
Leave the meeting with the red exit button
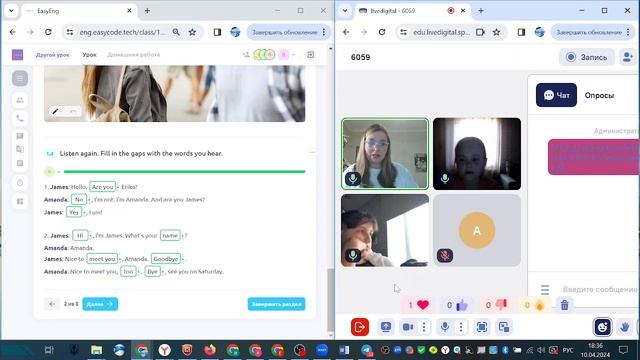click(360, 327)
